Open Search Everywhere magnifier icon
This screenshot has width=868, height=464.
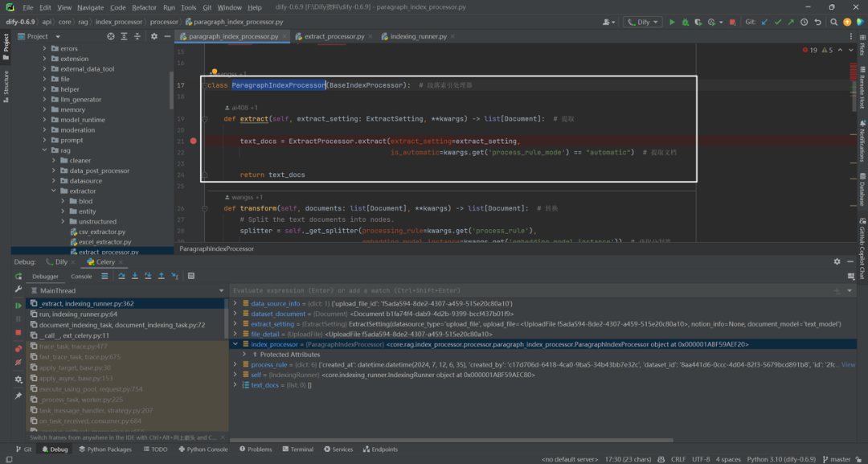(x=833, y=23)
